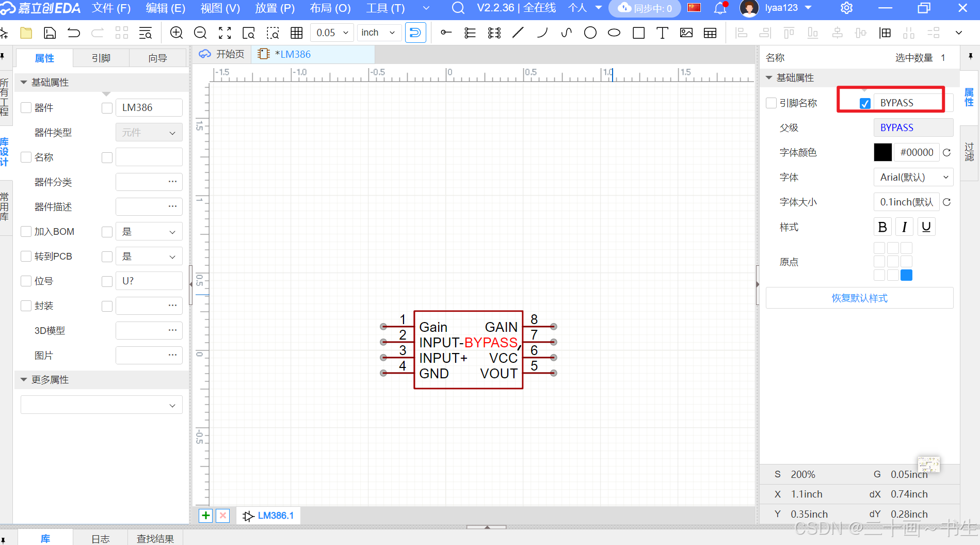980x545 pixels.
Task: Click the Zoom In magnifier icon
Action: [x=176, y=33]
